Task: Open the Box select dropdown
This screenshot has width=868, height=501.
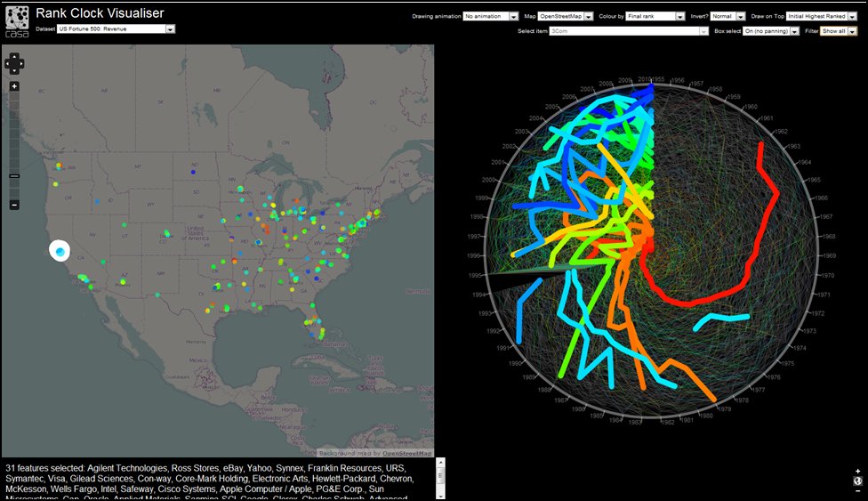Action: [771, 31]
